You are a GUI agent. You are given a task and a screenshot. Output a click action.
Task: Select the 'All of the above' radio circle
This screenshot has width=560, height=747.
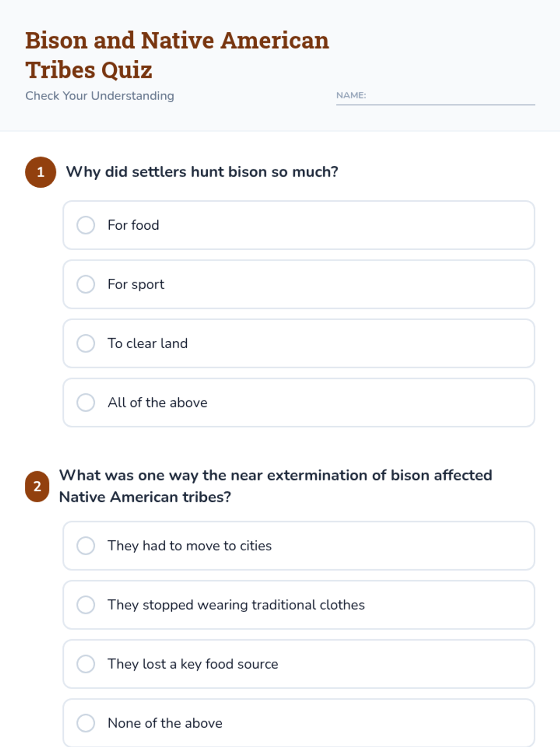point(86,402)
